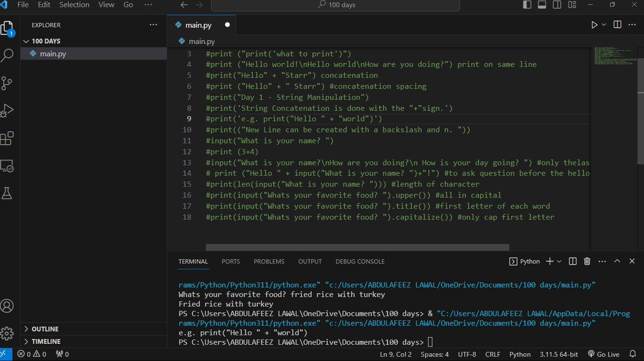The image size is (644, 361).
Task: Switch to the TERMINAL panel tab
Action: point(193,261)
